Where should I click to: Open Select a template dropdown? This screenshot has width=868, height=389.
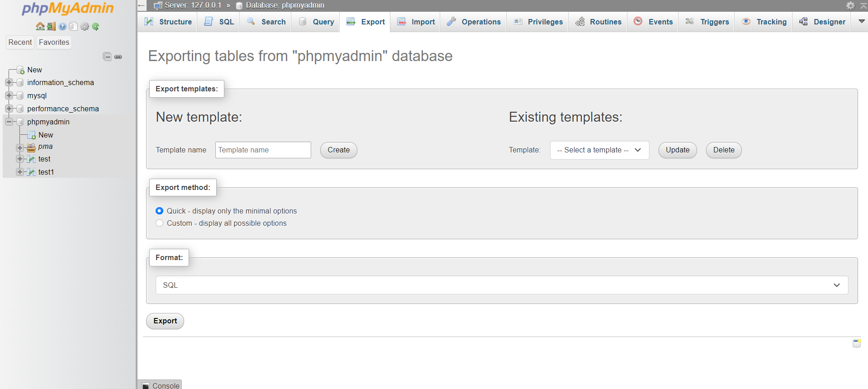click(599, 150)
